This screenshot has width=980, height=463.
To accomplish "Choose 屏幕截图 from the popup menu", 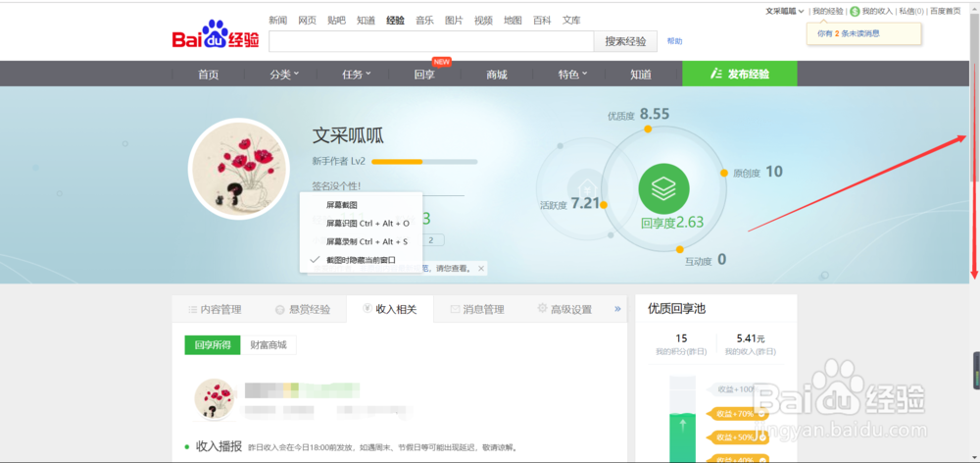I will [x=342, y=205].
